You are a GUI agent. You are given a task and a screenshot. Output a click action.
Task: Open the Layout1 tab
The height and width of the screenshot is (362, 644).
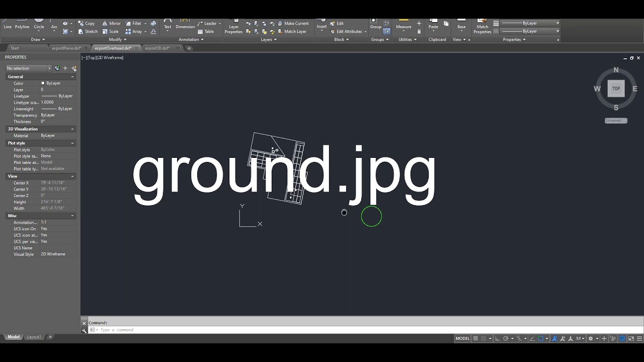coord(34,337)
